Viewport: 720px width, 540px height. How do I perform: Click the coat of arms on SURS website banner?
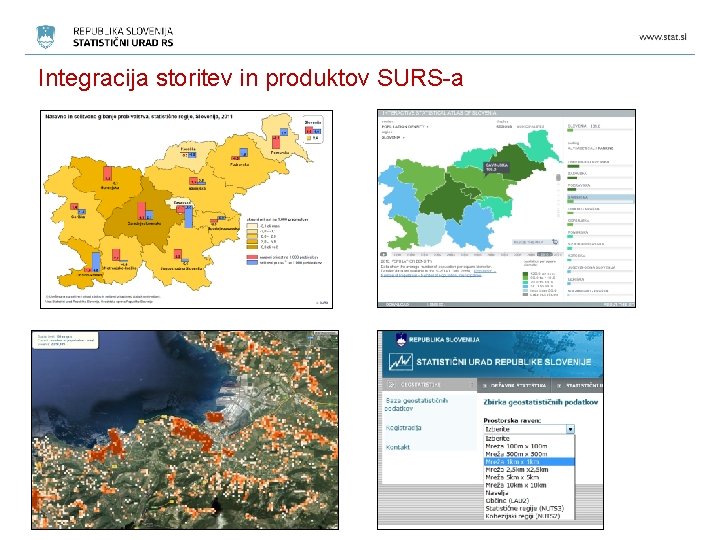(401, 340)
